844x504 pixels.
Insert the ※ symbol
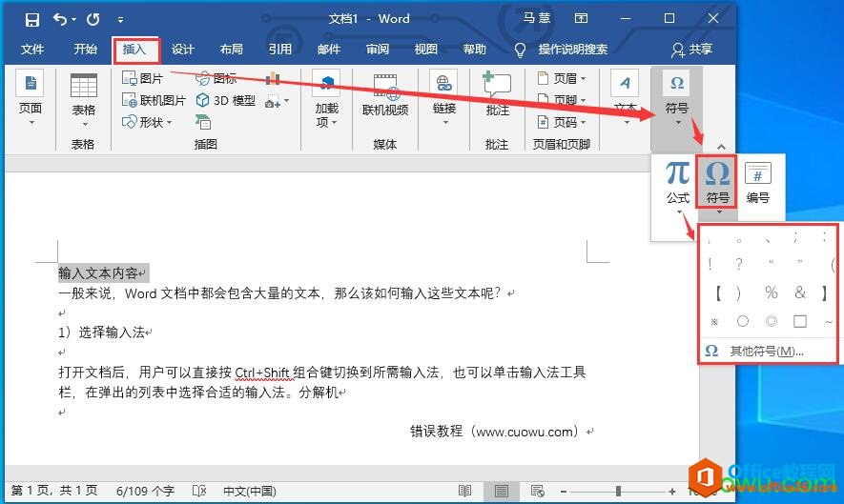click(714, 322)
